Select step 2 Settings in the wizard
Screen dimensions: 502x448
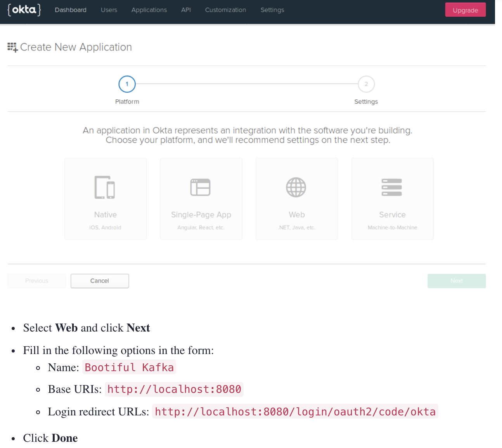point(366,84)
